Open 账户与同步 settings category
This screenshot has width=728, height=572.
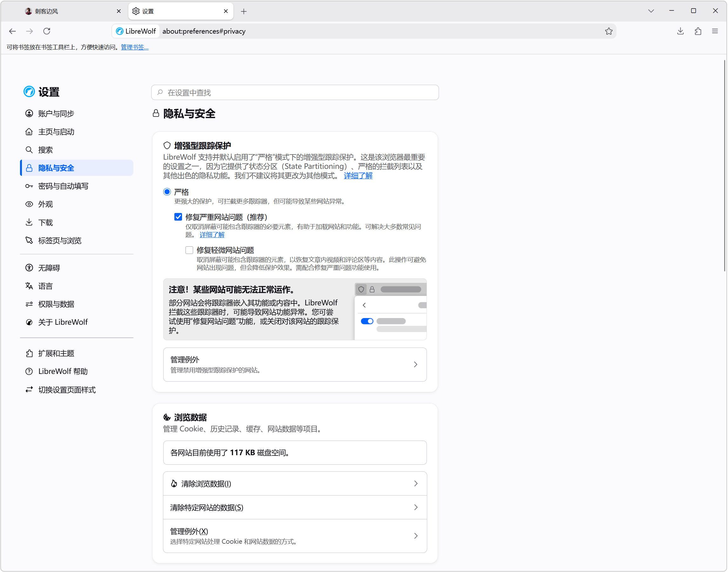pyautogui.click(x=77, y=114)
